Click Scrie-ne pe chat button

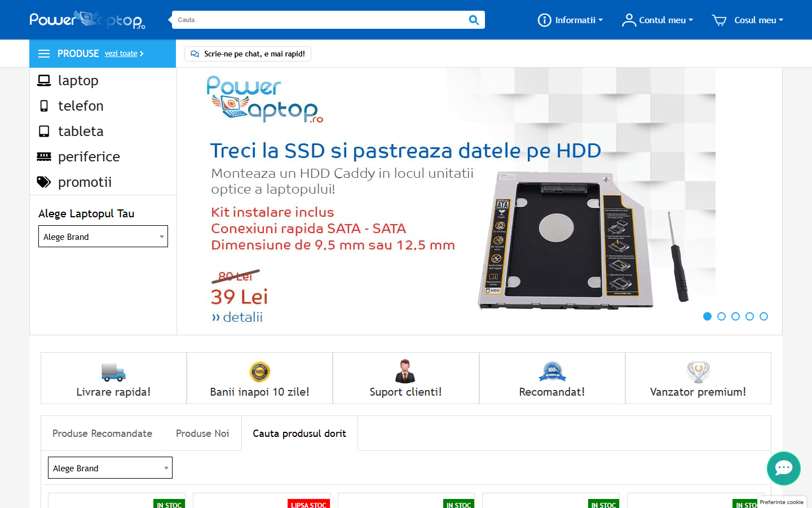(x=248, y=54)
